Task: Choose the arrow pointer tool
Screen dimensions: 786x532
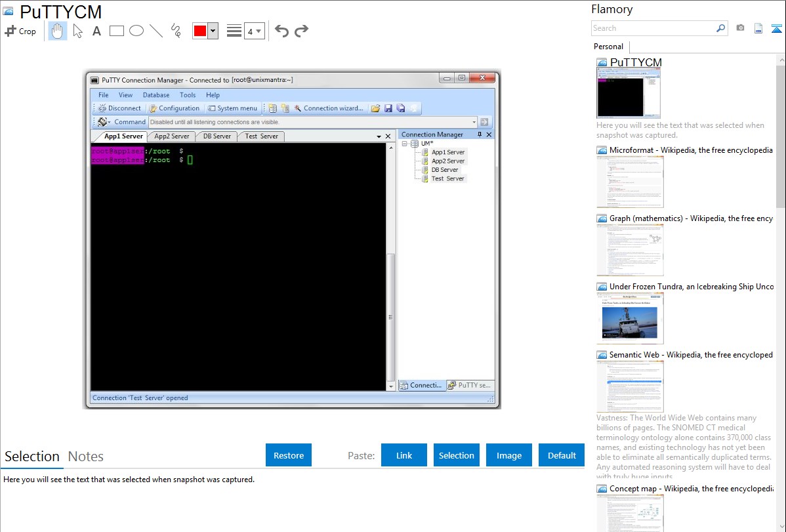Action: click(x=77, y=31)
